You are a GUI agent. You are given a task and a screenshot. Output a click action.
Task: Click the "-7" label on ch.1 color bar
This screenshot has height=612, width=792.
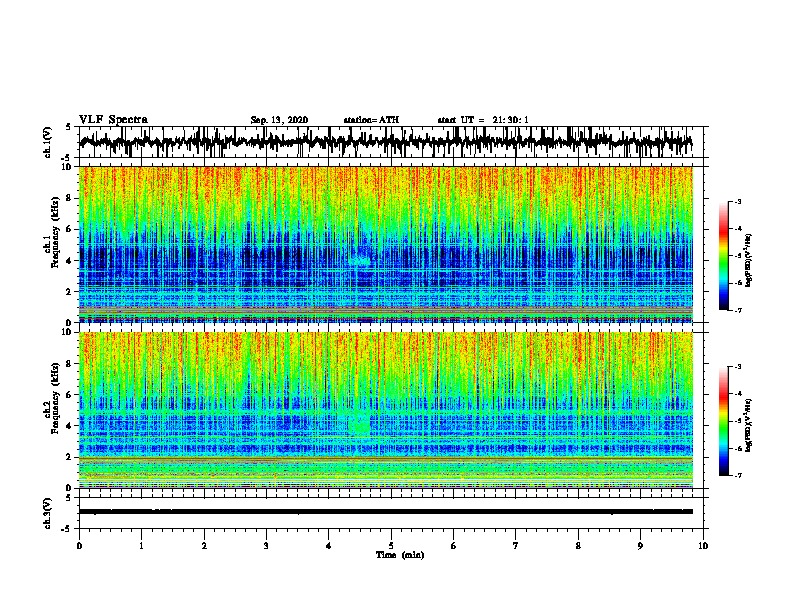click(x=737, y=310)
